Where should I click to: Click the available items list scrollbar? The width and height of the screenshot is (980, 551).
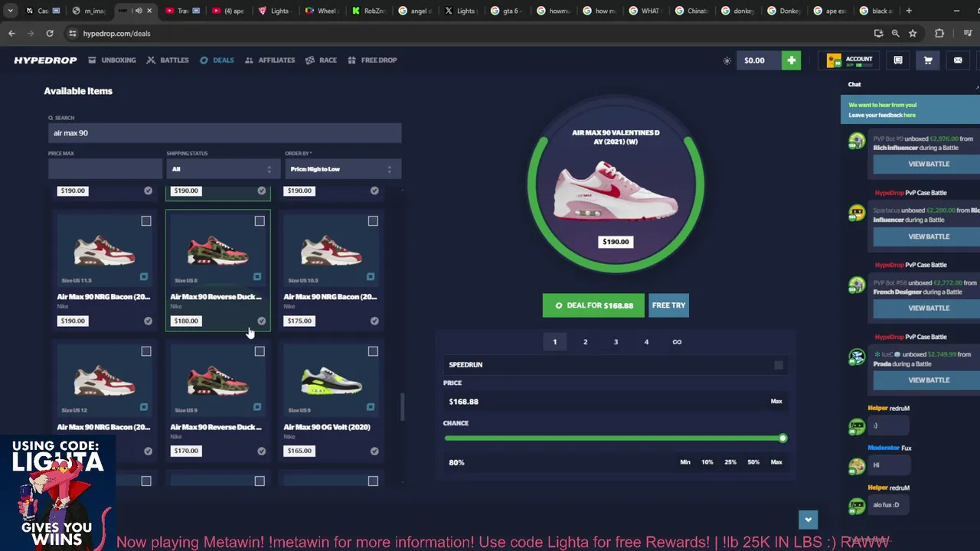tap(401, 406)
